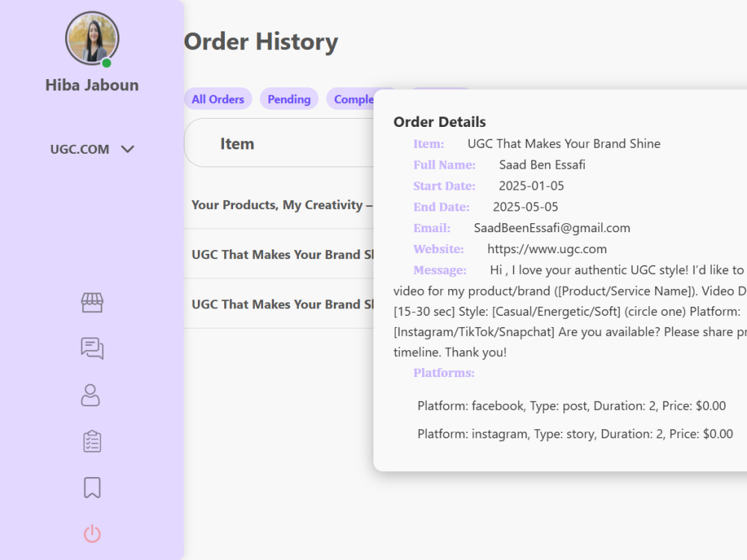Click the Order History heading
747x560 pixels.
tap(261, 42)
